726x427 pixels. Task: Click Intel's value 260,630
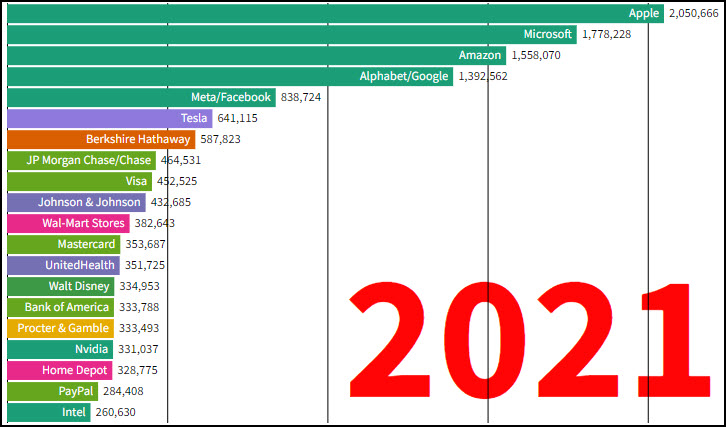click(x=116, y=412)
